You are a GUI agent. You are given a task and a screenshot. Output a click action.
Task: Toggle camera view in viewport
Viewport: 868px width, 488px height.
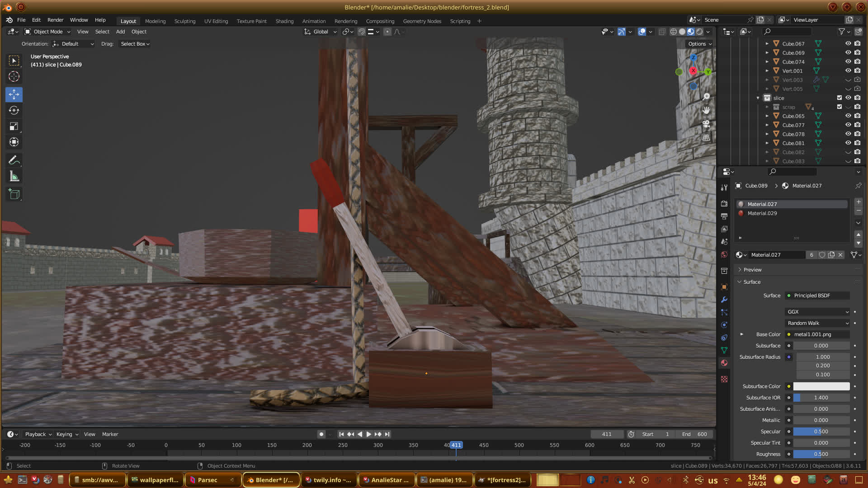706,124
